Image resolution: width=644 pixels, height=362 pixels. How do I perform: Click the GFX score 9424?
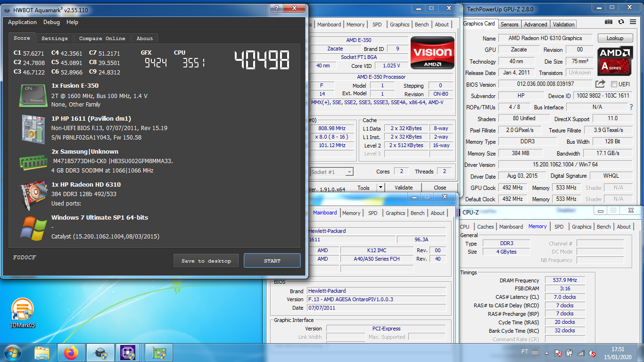(156, 63)
